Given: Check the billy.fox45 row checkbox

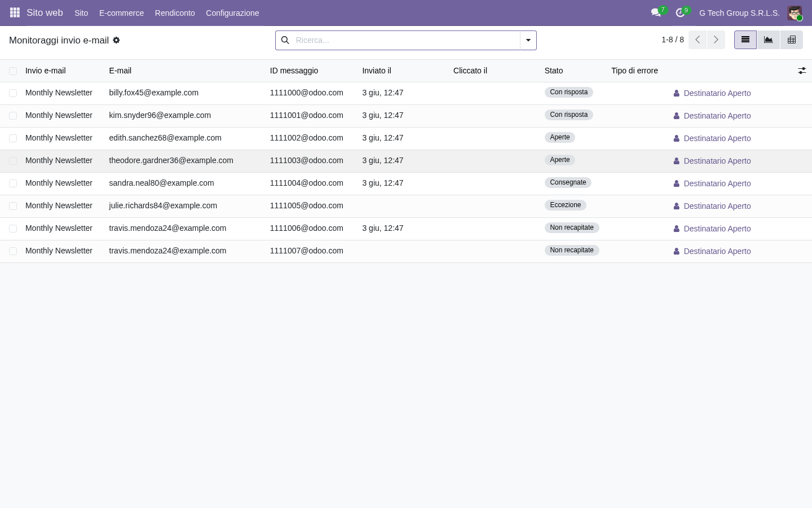Looking at the screenshot, I should pos(13,93).
